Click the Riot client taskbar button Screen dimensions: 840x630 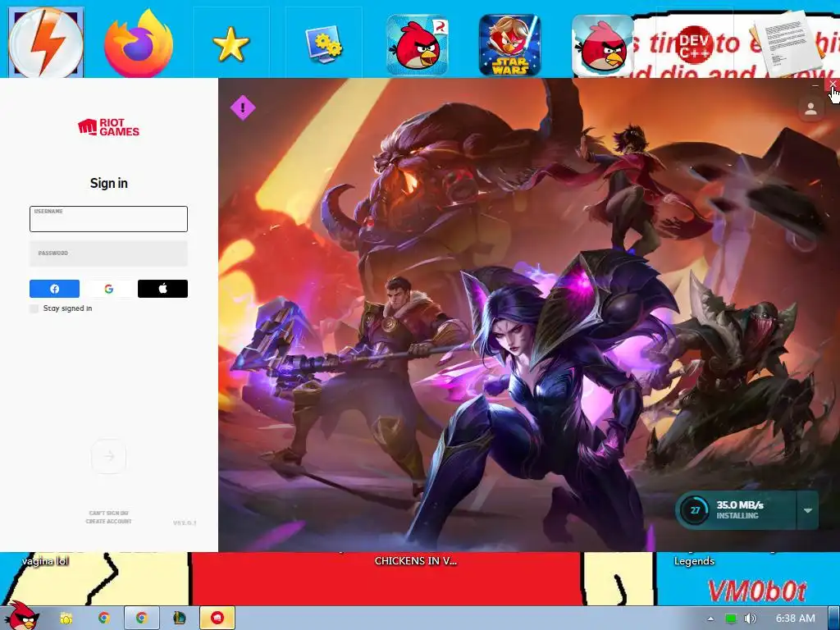(217, 619)
